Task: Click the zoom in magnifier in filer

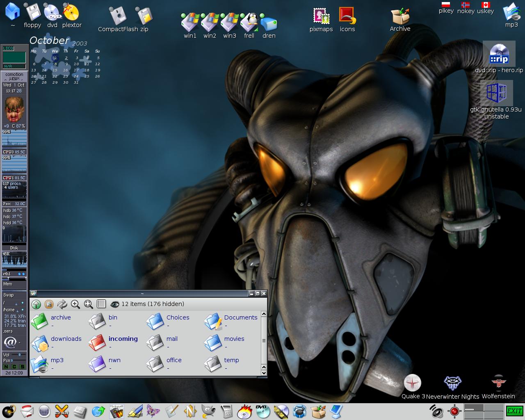Action: (x=75, y=304)
